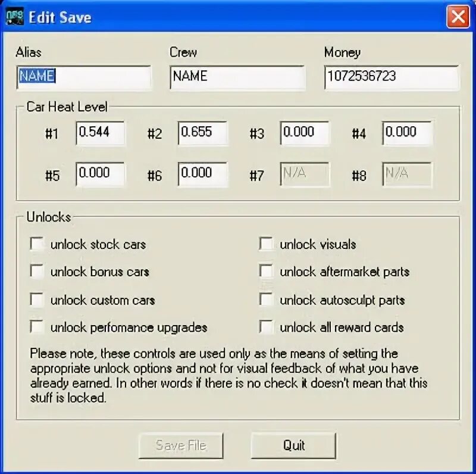Check unlock aftermarket parts option
Viewport: 476px width, 474px height.
(x=266, y=272)
